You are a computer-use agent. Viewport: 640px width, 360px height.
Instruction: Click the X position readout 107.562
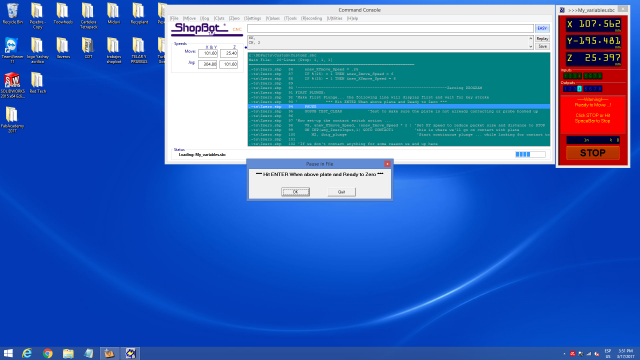click(x=593, y=24)
